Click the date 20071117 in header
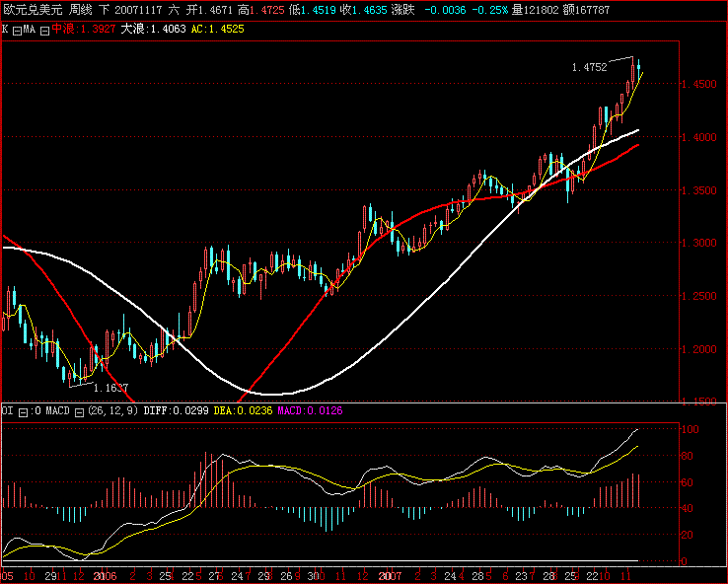The image size is (728, 584). tap(138, 10)
